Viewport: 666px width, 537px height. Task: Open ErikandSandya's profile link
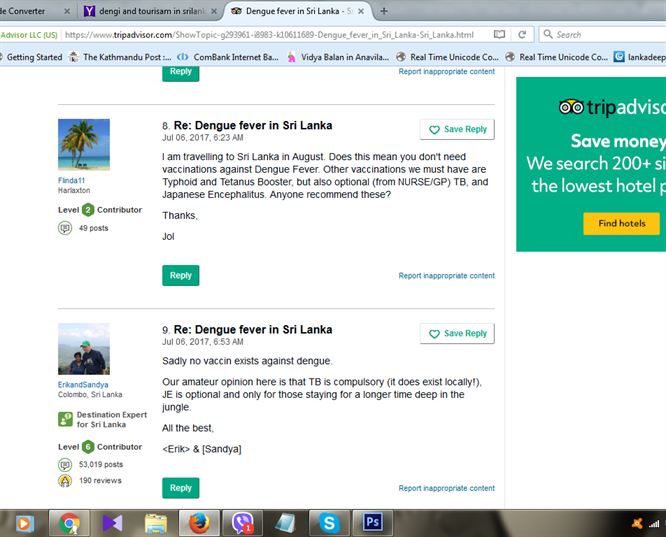(83, 383)
